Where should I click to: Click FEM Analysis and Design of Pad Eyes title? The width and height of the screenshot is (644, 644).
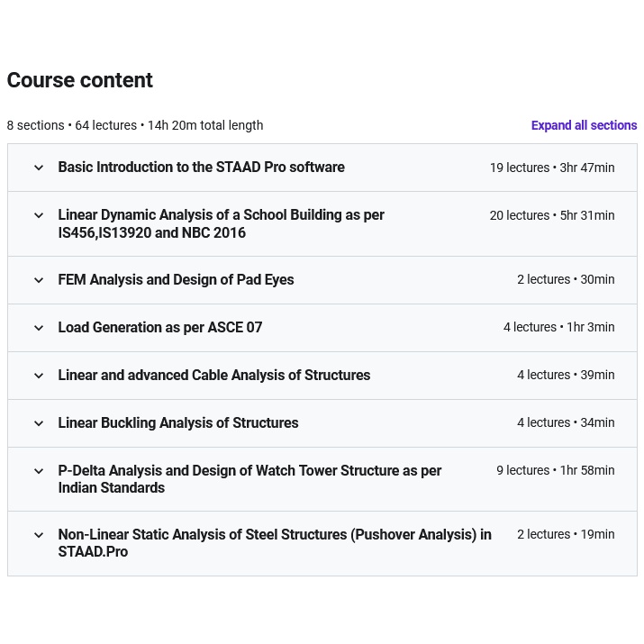(176, 280)
